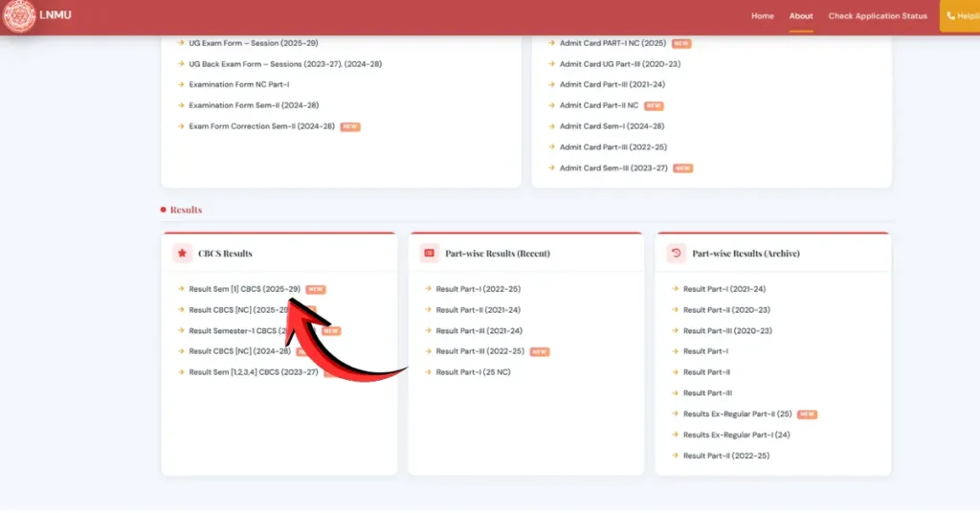This screenshot has width=980, height=513.
Task: Open Check Application Status
Action: 878,16
